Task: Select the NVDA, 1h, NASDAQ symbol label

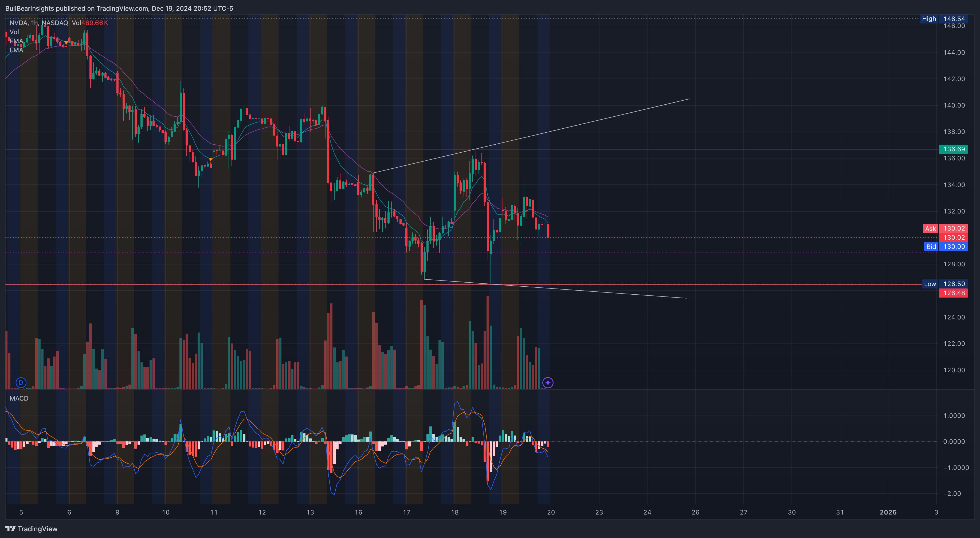Action: (x=39, y=23)
